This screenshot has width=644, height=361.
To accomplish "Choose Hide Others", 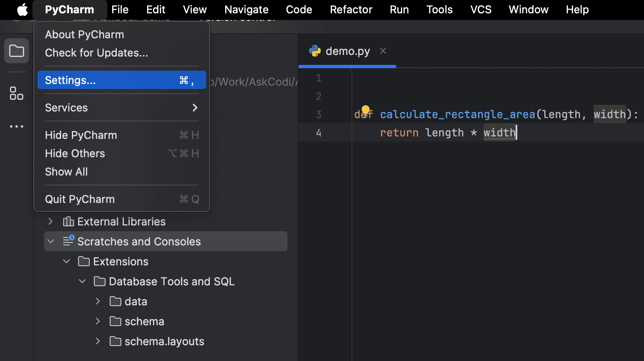I will click(x=122, y=153).
